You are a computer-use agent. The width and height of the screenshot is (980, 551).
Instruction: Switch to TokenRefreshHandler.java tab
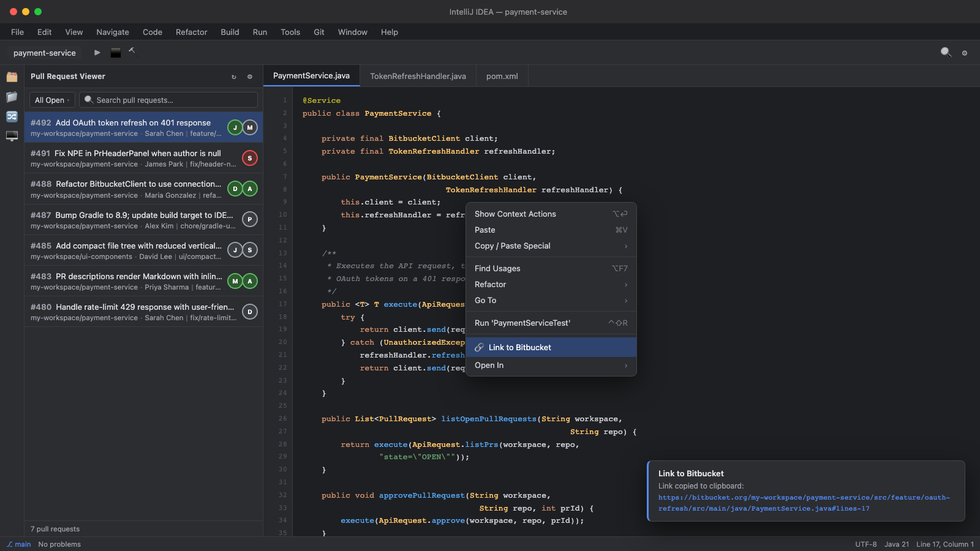pyautogui.click(x=418, y=76)
